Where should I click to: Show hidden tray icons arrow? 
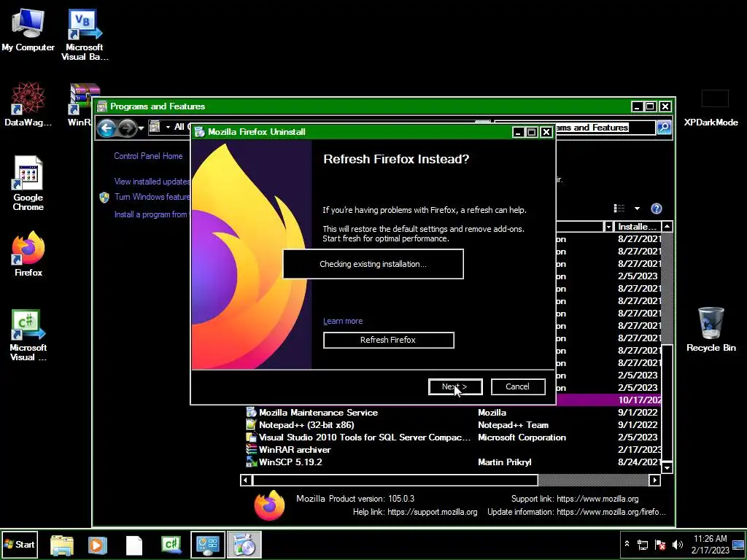627,544
